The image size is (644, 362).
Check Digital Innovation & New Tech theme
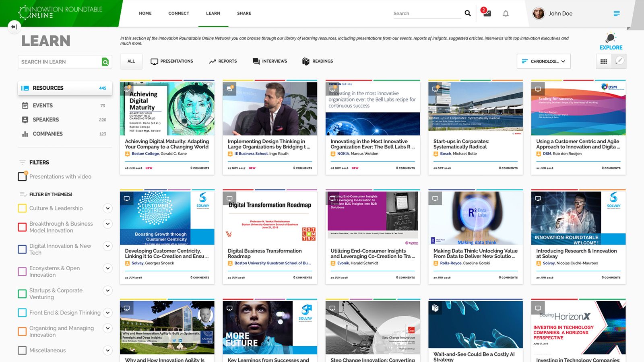[22, 249]
